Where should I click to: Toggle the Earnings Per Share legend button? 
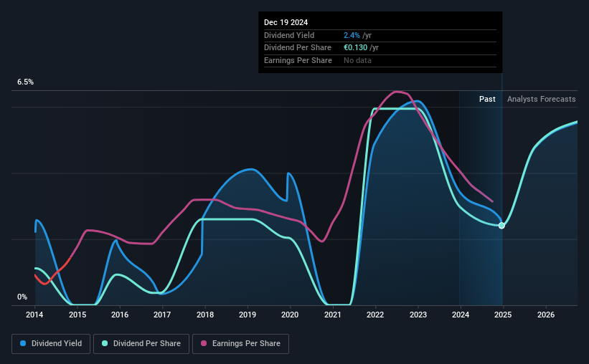point(240,344)
